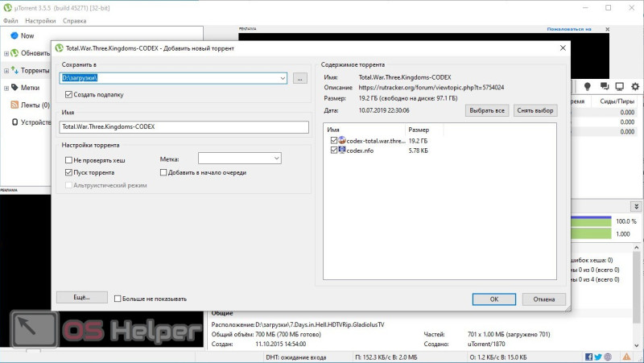Click Пожаловаться на ad link
The image size is (644, 363).
tap(569, 29)
